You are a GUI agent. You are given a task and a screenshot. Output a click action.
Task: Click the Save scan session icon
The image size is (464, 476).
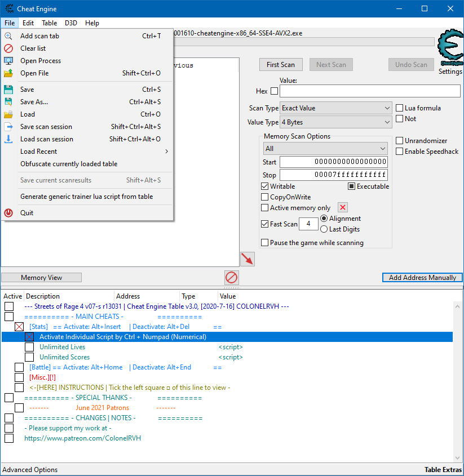click(8, 127)
